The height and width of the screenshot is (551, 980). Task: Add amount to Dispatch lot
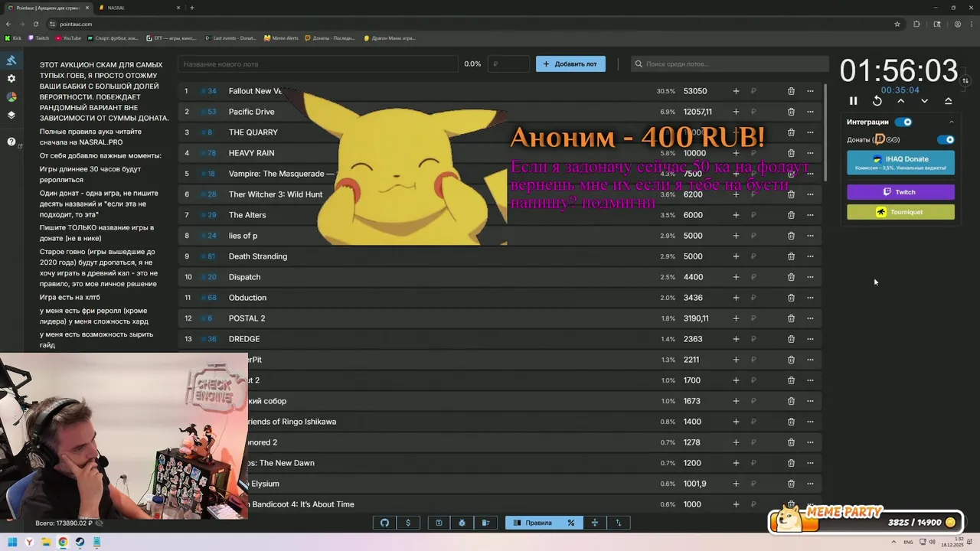pos(736,277)
